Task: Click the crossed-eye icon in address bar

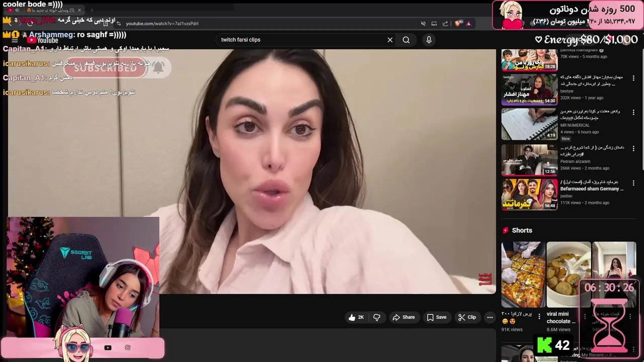Action: click(423, 23)
